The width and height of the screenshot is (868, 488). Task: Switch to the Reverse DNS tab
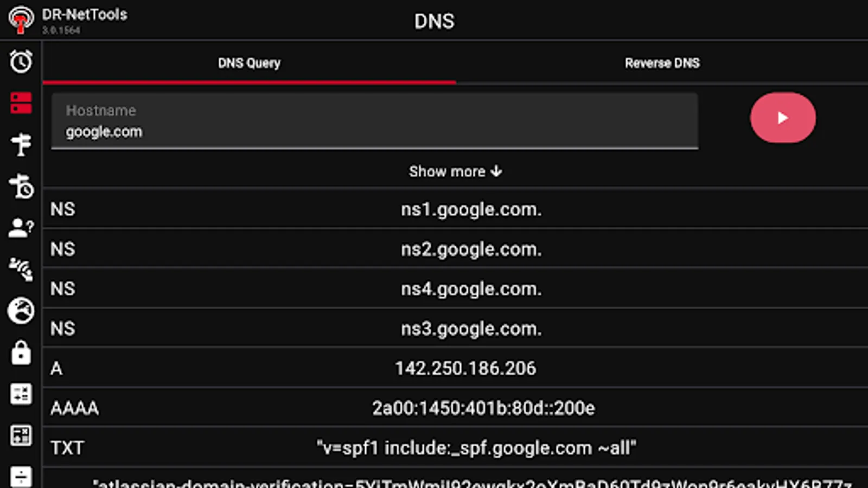[662, 63]
